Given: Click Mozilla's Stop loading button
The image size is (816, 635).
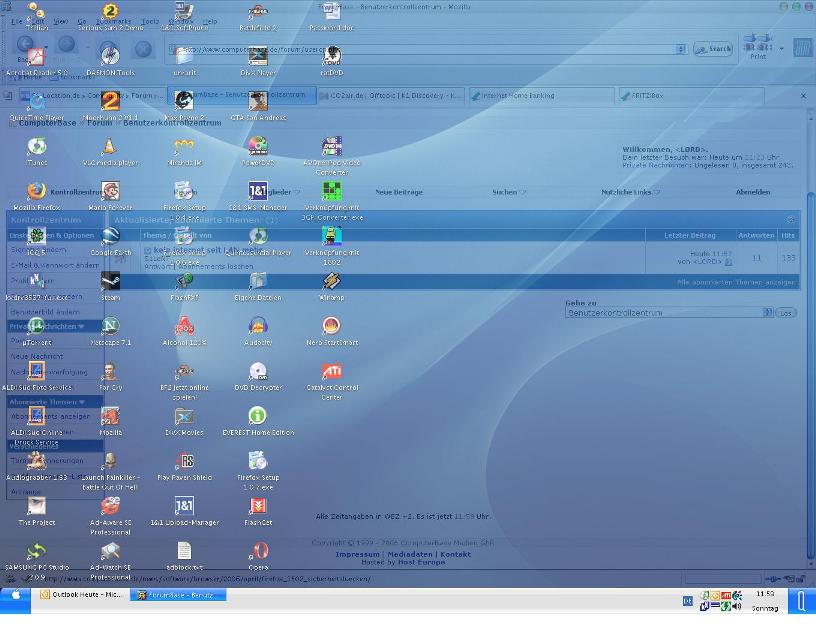Looking at the screenshot, I should click(143, 49).
